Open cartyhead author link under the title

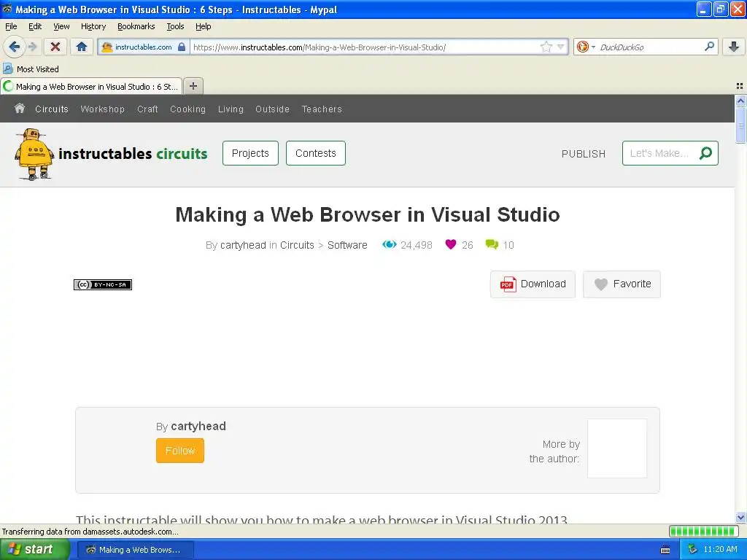(x=243, y=245)
